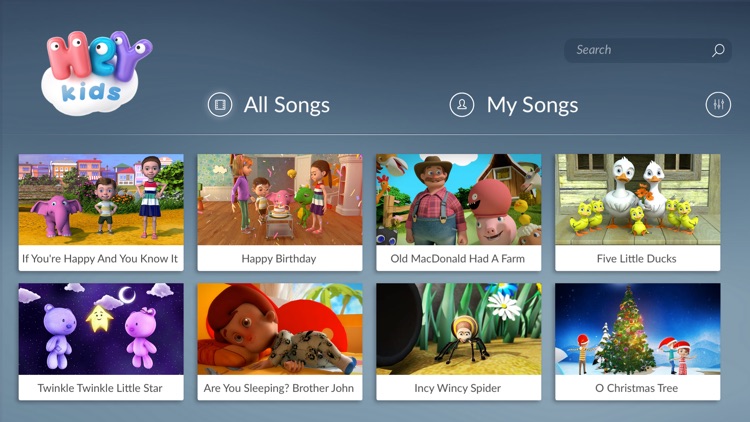Click the 'Twinkle Twinkle Little Star' title label
This screenshot has height=422, width=750.
tap(100, 388)
